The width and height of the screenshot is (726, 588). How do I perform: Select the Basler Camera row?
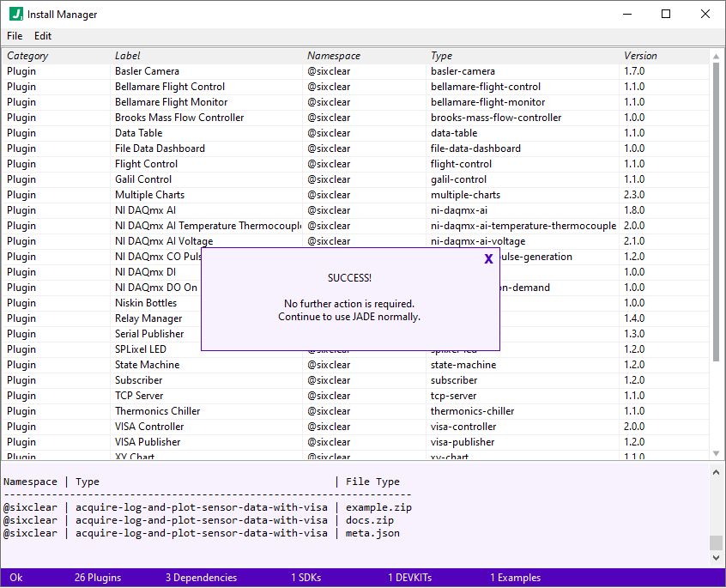355,71
